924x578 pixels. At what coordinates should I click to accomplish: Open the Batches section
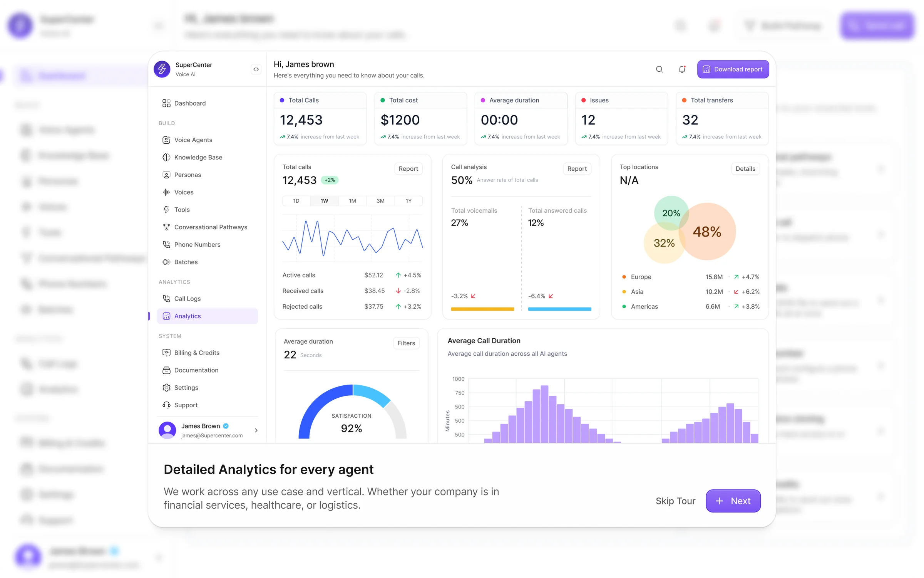pyautogui.click(x=186, y=262)
